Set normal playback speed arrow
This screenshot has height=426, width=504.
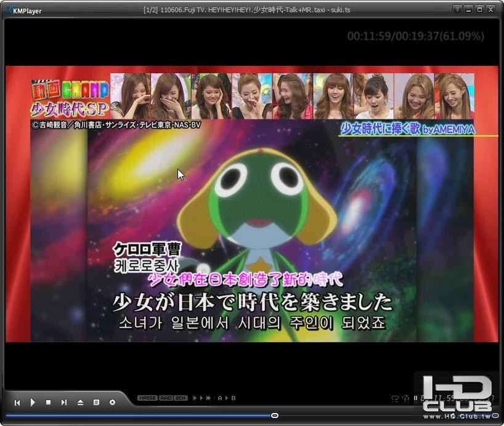point(201,398)
